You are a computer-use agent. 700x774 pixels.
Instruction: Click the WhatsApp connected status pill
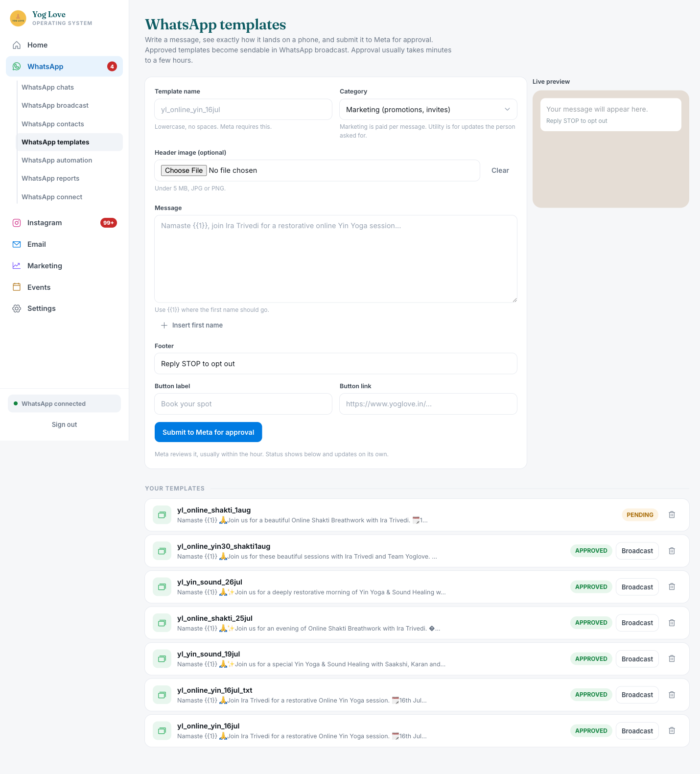[x=64, y=403]
